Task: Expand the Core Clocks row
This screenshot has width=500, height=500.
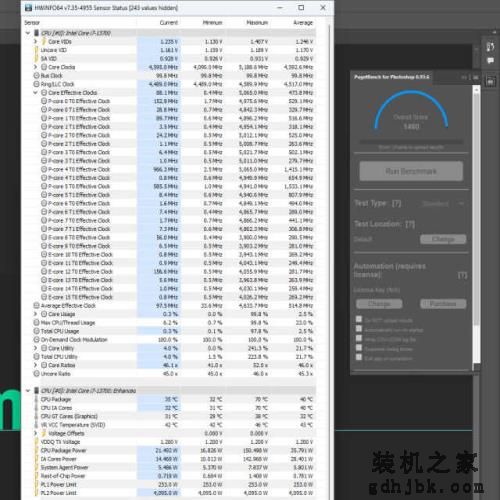Action: (x=36, y=67)
